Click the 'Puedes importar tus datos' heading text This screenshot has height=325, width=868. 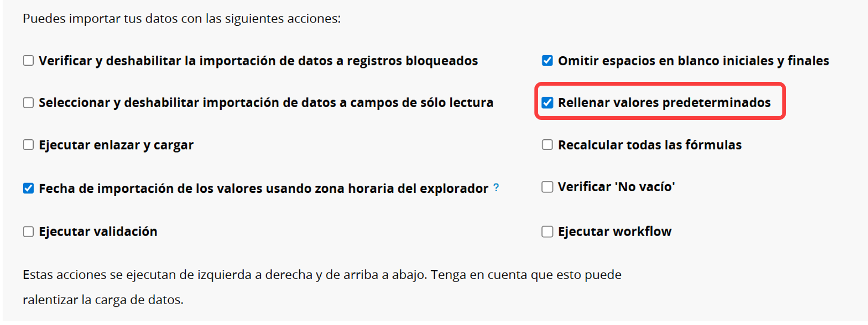182,19
